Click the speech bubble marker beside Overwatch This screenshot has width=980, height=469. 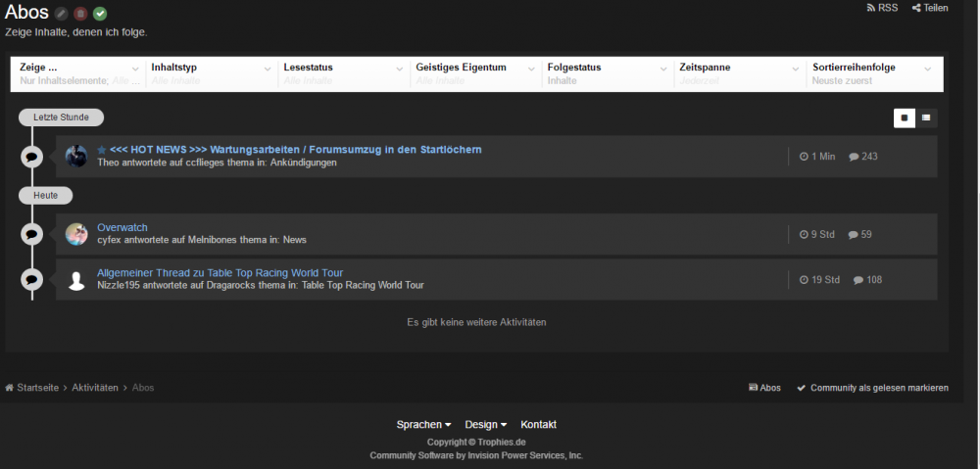[x=31, y=234]
